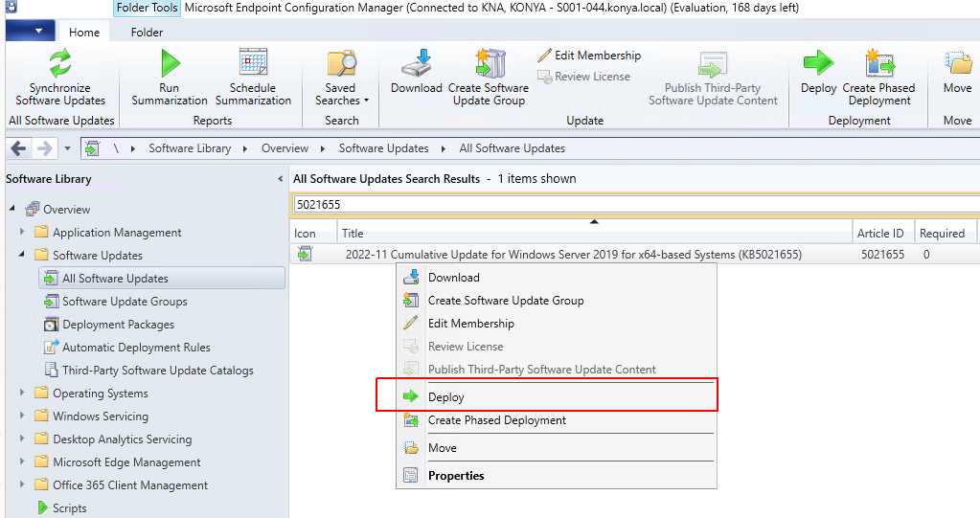Click the search box containing 5021655

(x=636, y=204)
